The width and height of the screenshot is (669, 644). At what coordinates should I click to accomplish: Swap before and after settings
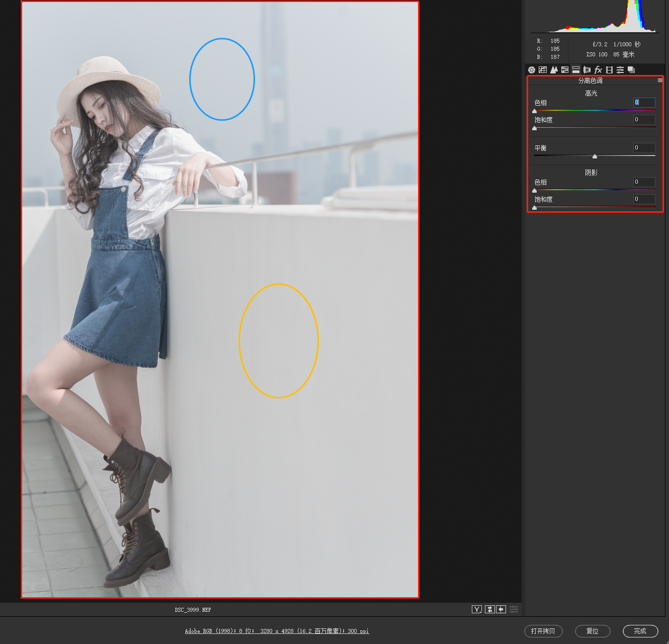(489, 609)
